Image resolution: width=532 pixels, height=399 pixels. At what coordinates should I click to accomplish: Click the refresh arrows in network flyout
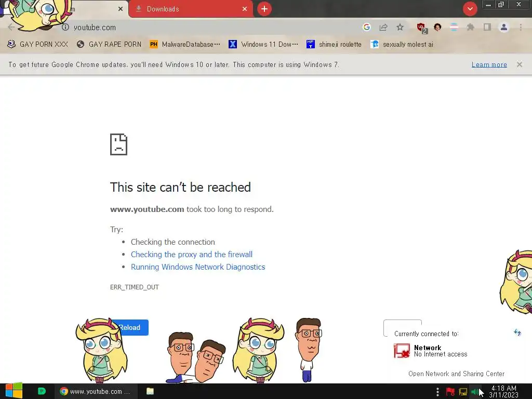point(517,332)
